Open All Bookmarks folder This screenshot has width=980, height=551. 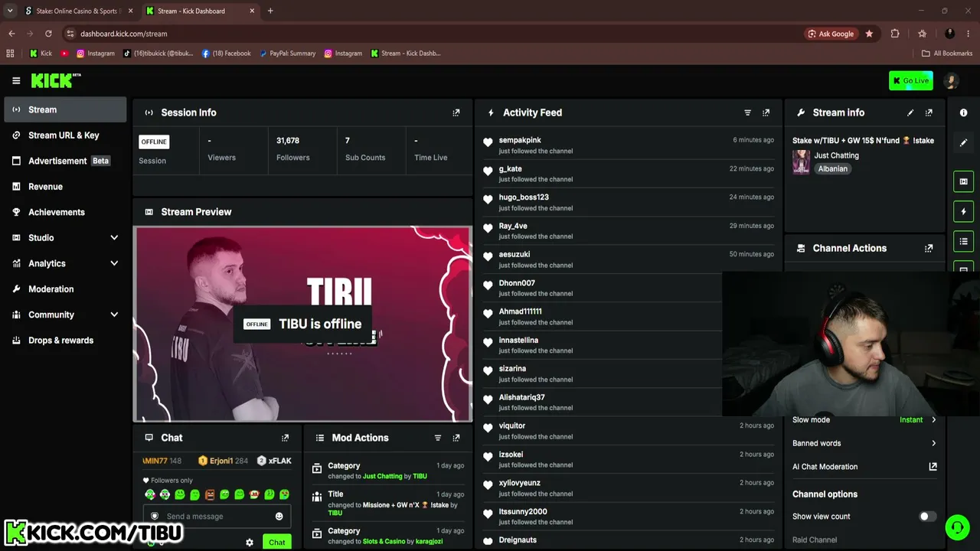click(x=947, y=54)
